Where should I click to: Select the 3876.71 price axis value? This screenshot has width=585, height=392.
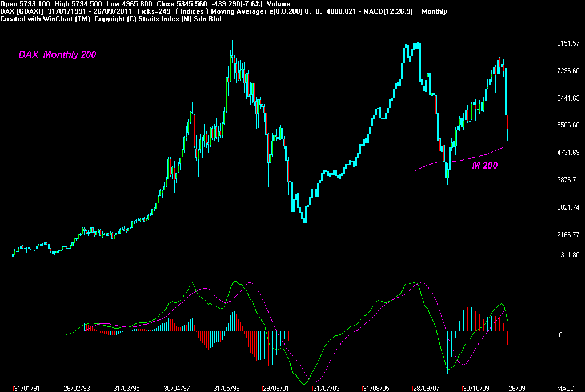coord(568,179)
